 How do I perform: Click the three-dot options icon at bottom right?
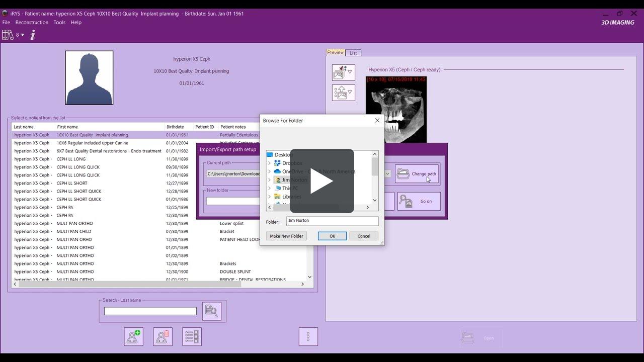[308, 336]
